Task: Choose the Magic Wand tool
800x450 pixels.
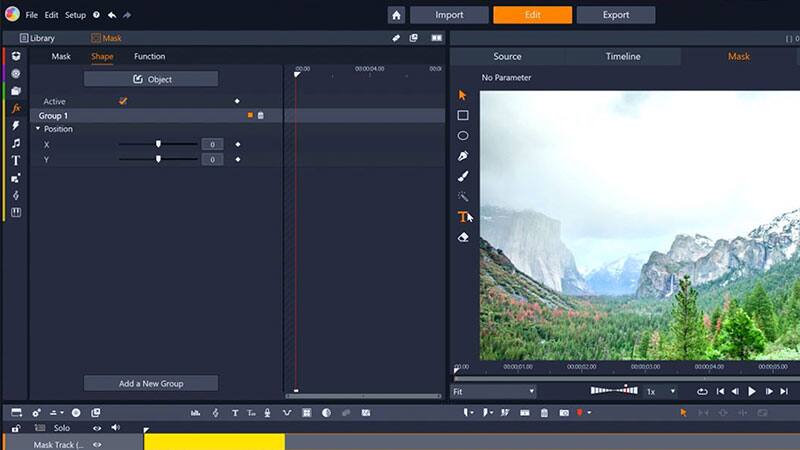Action: [x=463, y=196]
